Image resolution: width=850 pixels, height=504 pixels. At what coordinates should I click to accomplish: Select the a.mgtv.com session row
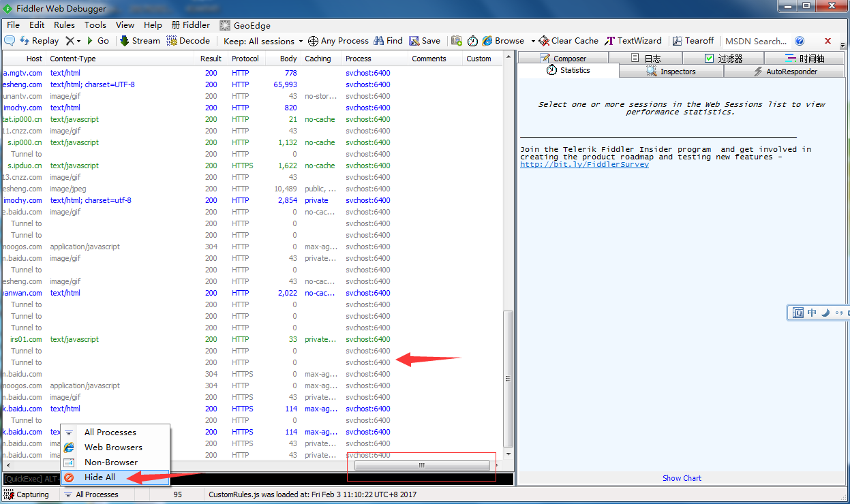[252, 73]
